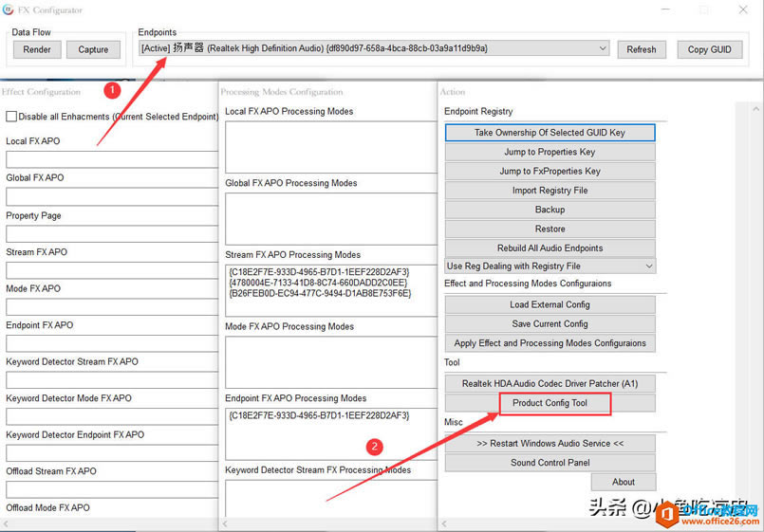Click Processing Modes horizontal scrollbar left arrow
The width and height of the screenshot is (764, 532).
tap(225, 523)
